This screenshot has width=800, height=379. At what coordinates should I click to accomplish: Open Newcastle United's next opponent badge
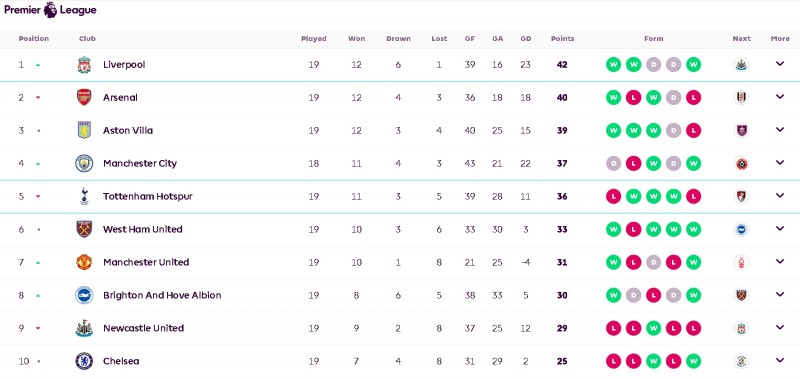(x=741, y=328)
